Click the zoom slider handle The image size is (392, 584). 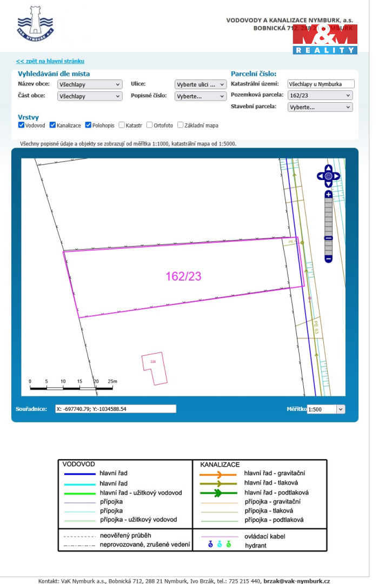(x=328, y=238)
